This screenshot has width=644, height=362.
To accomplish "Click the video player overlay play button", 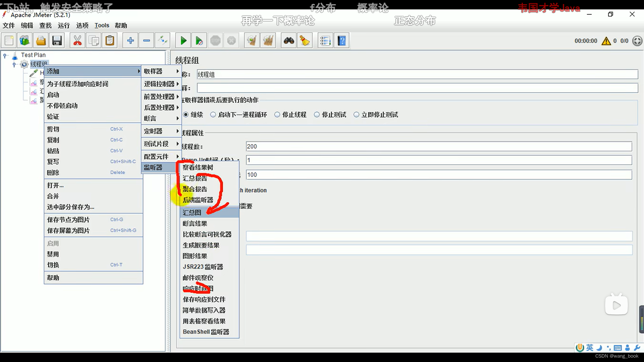I will click(616, 305).
